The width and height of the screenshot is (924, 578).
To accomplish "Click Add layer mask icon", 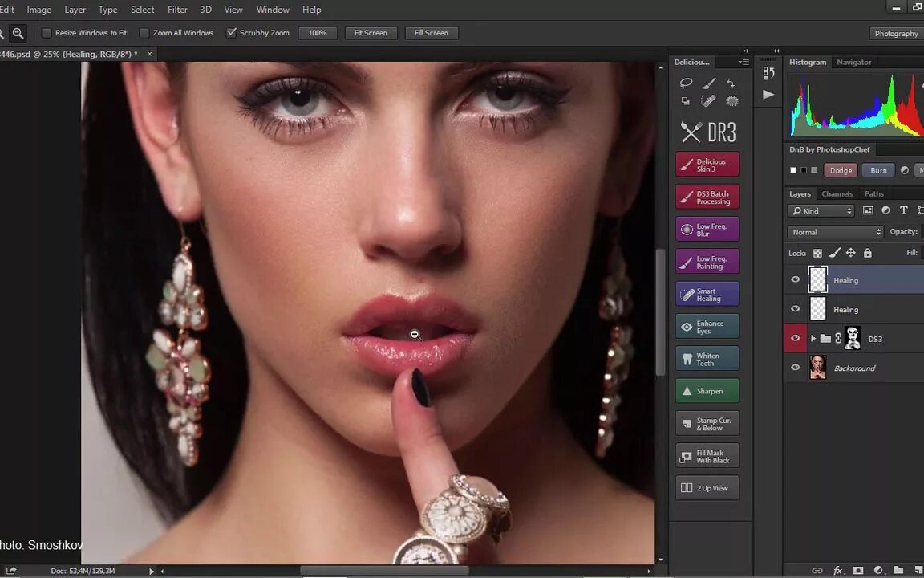I will click(858, 570).
